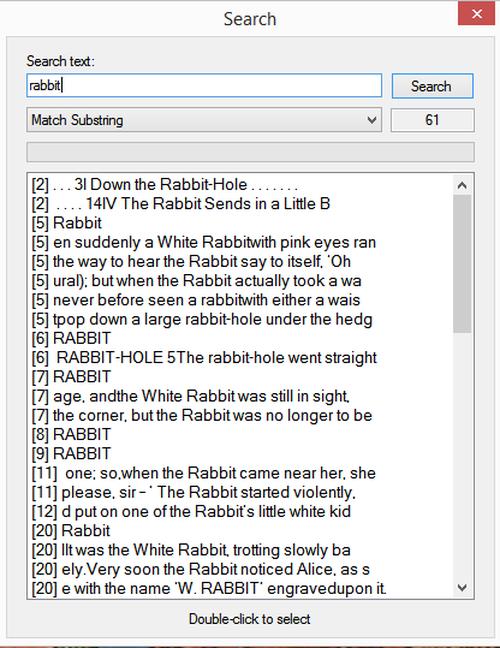Select result 'en suddenly a White Rabbitwith pink eyes'

click(204, 242)
